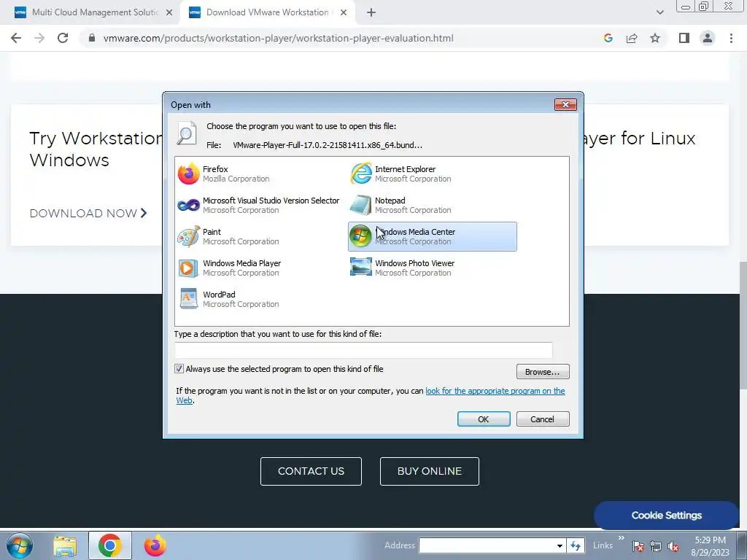Open the Windows Start menu

(x=20, y=545)
